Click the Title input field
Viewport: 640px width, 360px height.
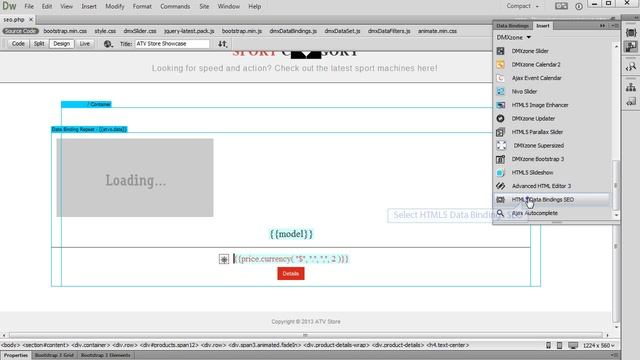tap(172, 44)
